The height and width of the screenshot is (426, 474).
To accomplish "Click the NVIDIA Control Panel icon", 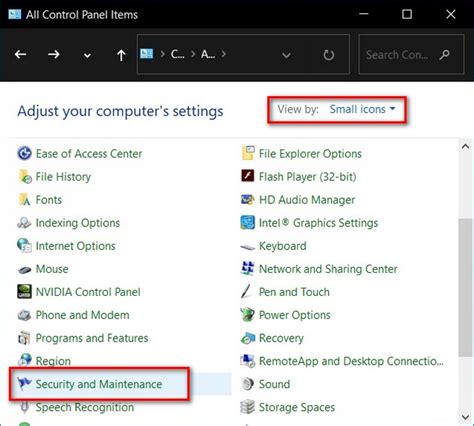I will [x=24, y=292].
